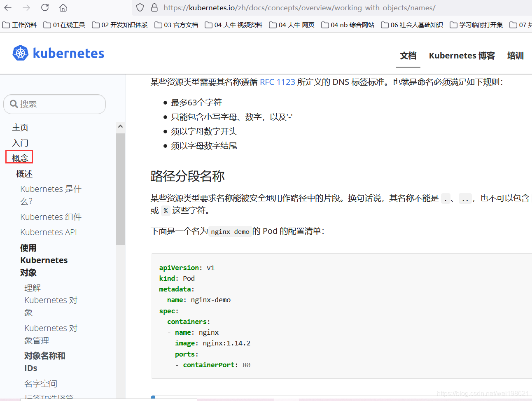Go to browser home icon
The image size is (532, 401).
point(63,7)
